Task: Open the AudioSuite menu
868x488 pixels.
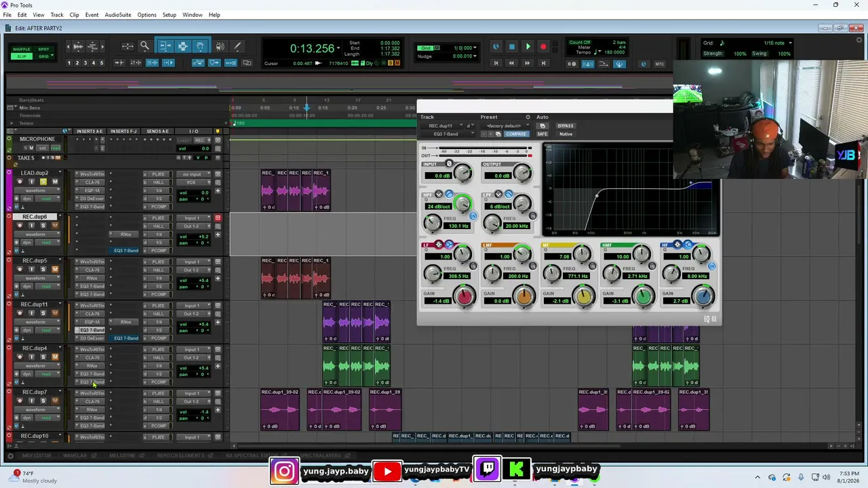Action: tap(118, 15)
